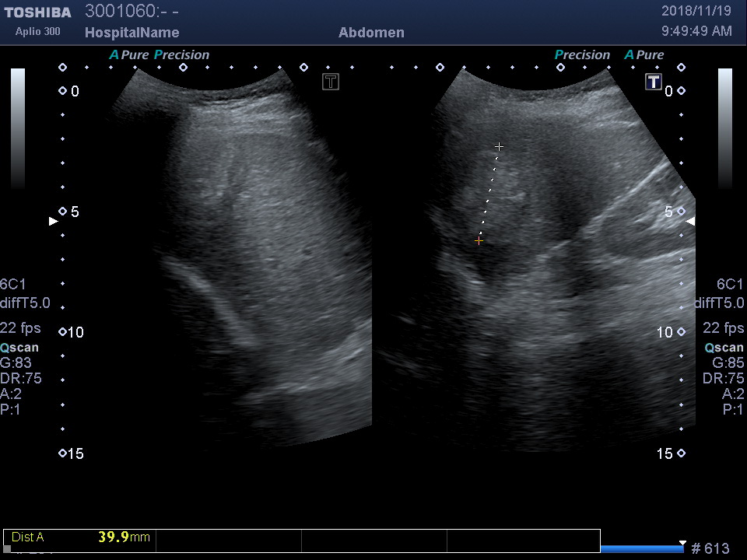Click the Aplio 300 model label
Image resolution: width=747 pixels, height=560 pixels.
click(37, 31)
